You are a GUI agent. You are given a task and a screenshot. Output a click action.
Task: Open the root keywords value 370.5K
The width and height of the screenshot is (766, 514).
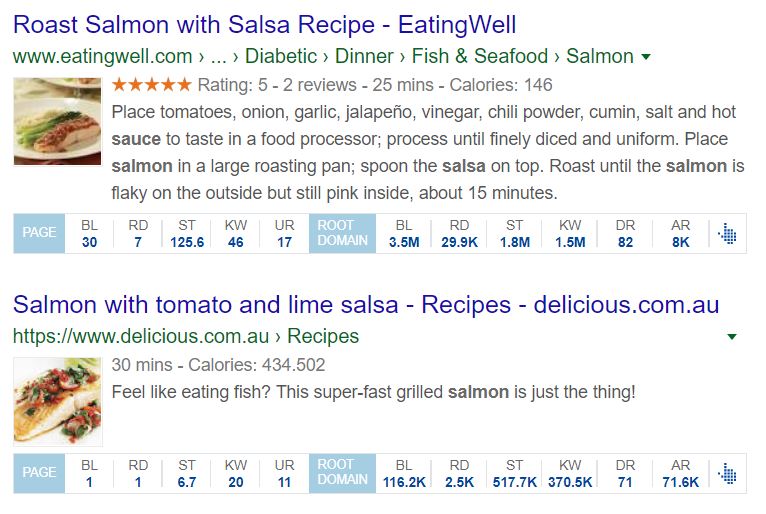(570, 482)
